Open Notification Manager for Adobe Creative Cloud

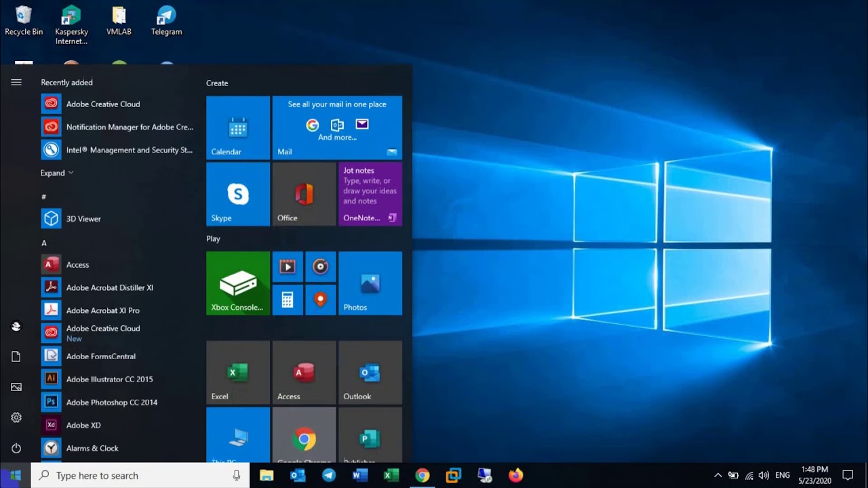117,127
